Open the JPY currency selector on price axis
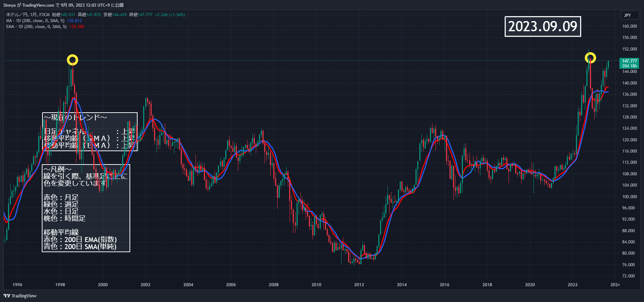The height and width of the screenshot is (302, 644). [630, 15]
